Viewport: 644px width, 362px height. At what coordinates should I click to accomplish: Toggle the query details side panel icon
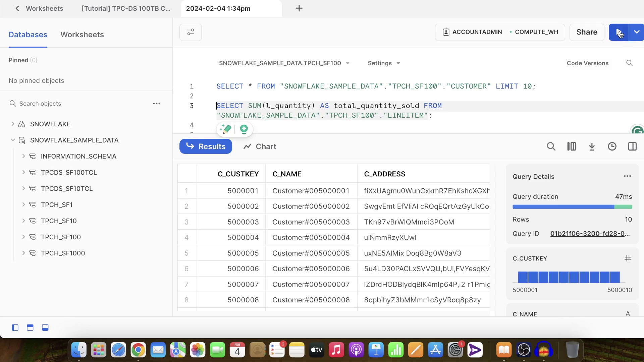pyautogui.click(x=632, y=146)
